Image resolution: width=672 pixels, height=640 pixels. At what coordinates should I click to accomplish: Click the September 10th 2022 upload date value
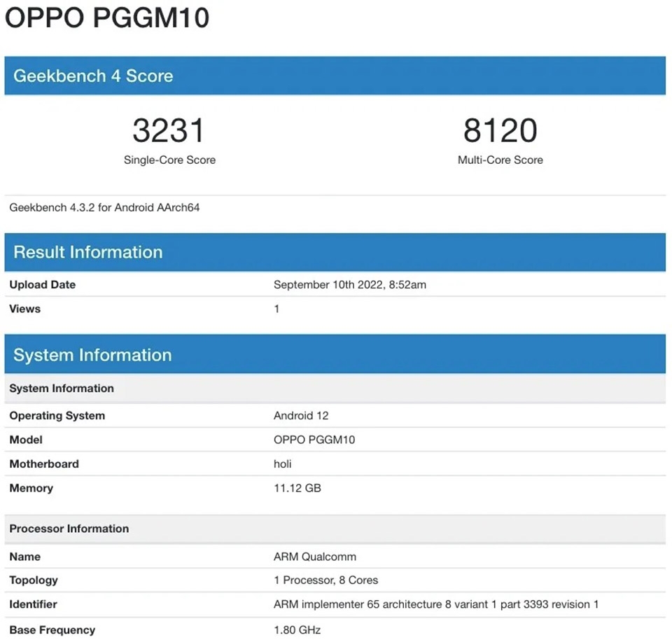[x=350, y=284]
